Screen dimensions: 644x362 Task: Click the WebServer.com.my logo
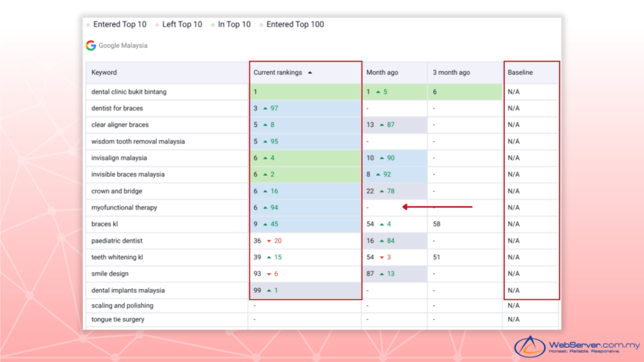(x=577, y=346)
